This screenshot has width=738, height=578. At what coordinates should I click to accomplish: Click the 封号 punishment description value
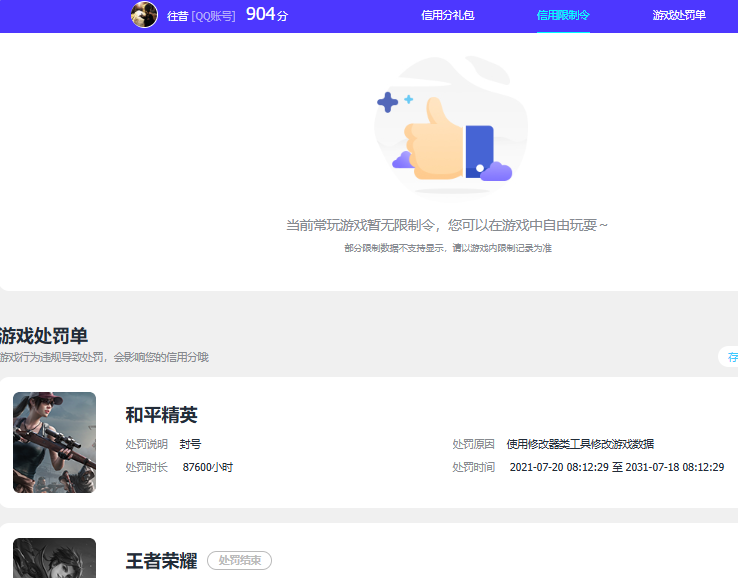pyautogui.click(x=191, y=444)
